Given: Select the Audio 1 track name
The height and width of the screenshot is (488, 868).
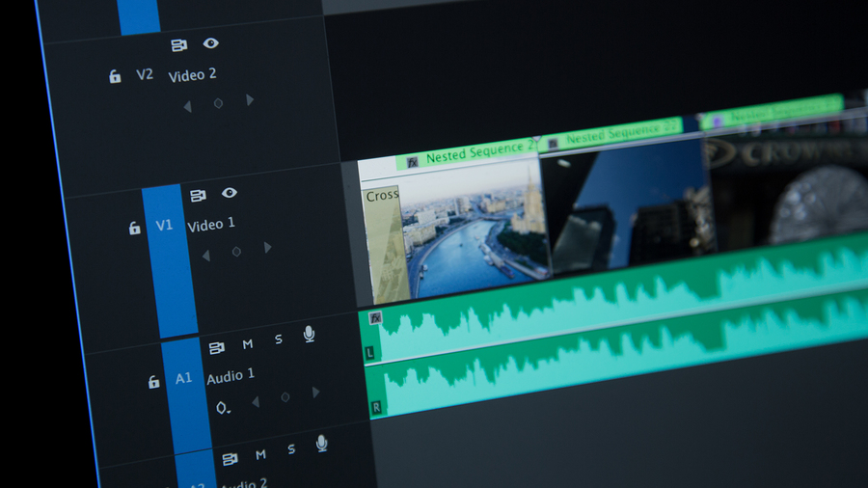Looking at the screenshot, I should [231, 376].
